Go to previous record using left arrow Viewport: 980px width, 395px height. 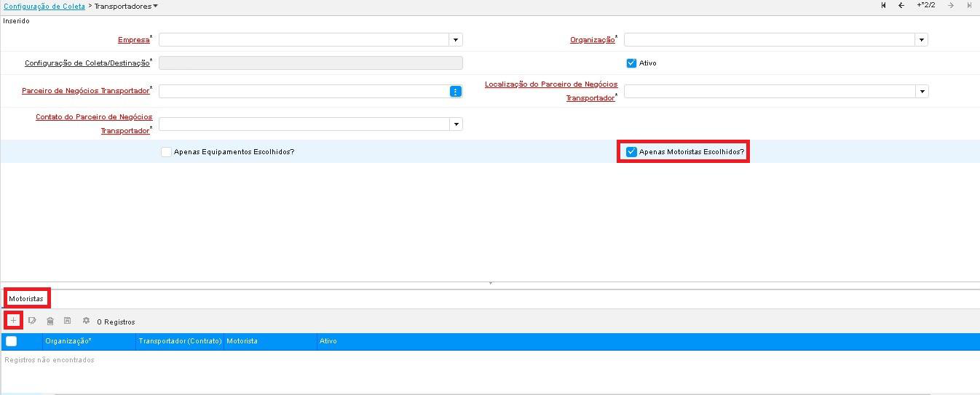901,6
